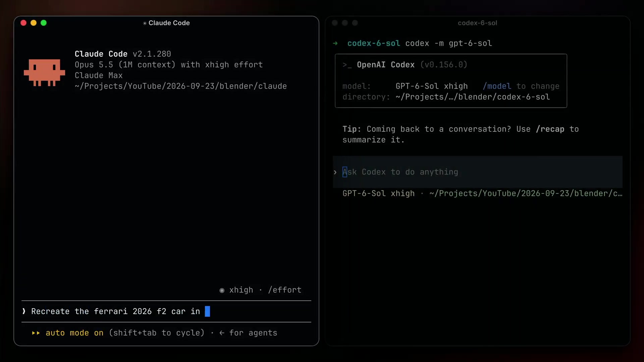Image resolution: width=644 pixels, height=362 pixels.
Task: Click the blue text cursor block in Claude prompt
Action: (207, 311)
